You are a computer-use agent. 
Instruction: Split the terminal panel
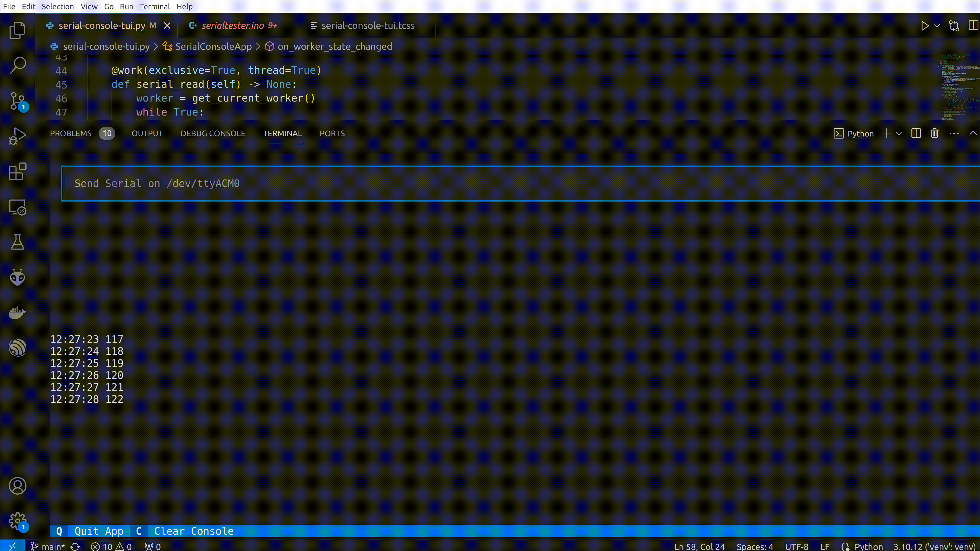tap(916, 133)
